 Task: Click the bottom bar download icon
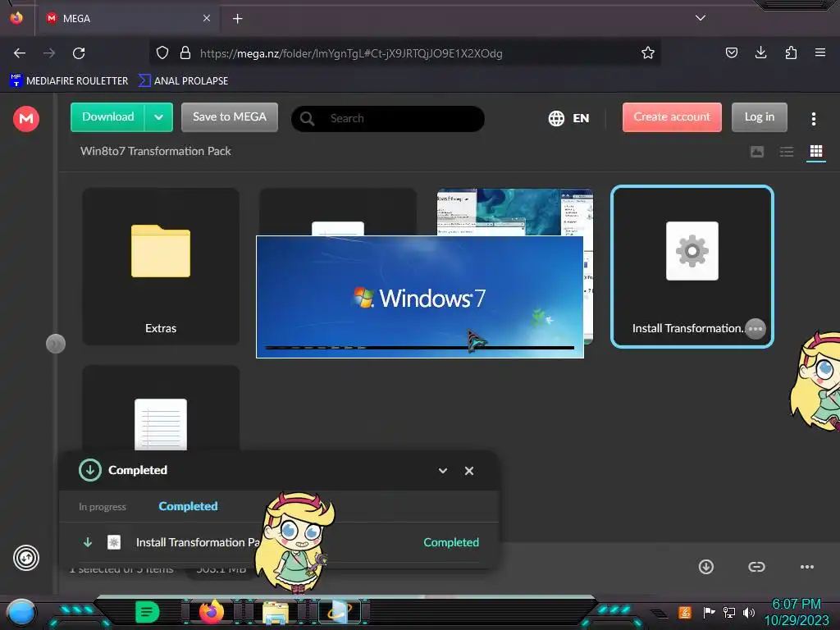pos(706,567)
